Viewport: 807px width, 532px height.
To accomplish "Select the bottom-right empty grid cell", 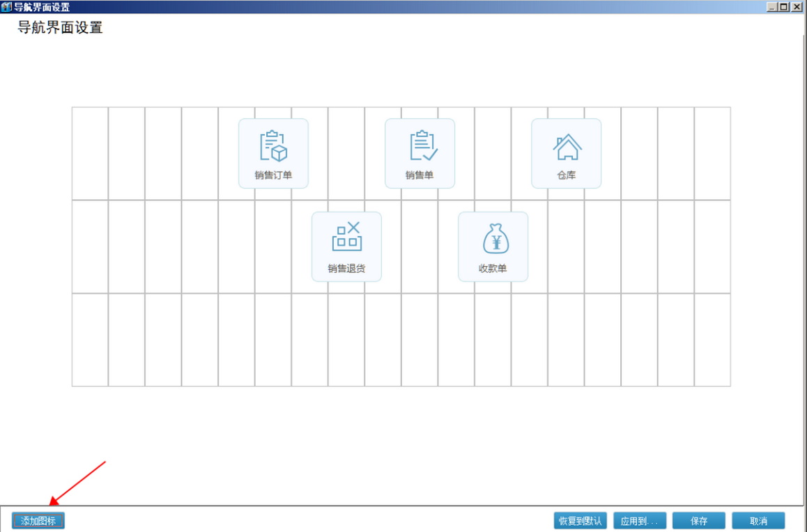I will click(712, 340).
